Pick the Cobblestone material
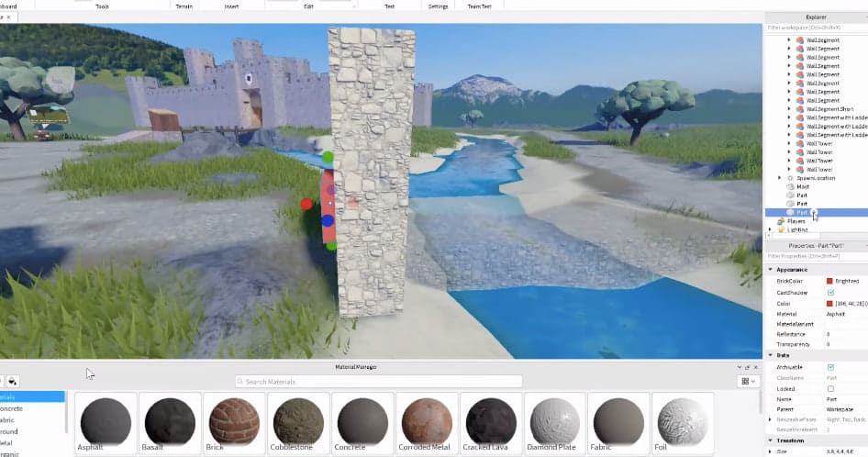The height and width of the screenshot is (457, 868). click(298, 423)
